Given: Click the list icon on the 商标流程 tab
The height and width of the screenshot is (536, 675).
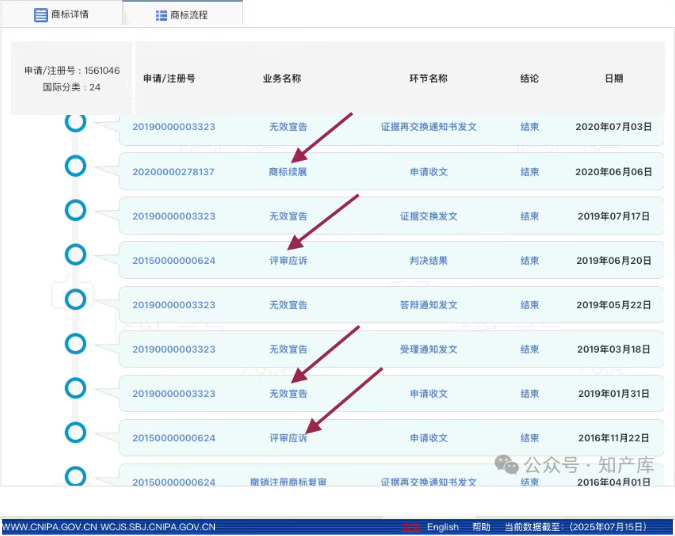Looking at the screenshot, I should (x=162, y=16).
